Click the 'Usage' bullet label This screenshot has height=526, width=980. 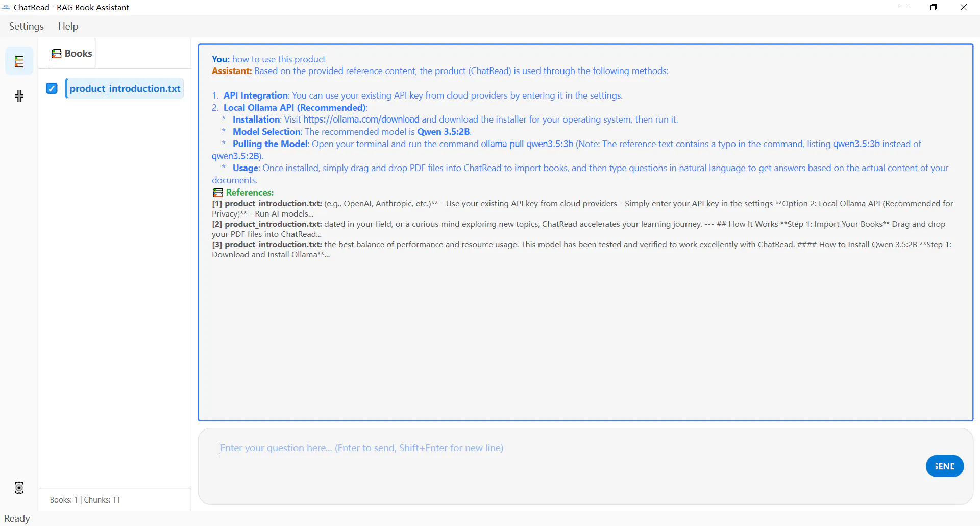coord(246,168)
